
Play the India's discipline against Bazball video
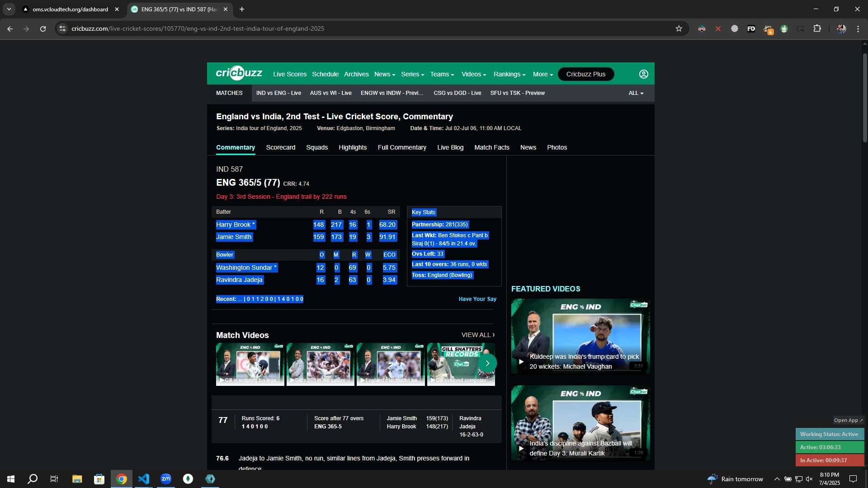point(580,423)
